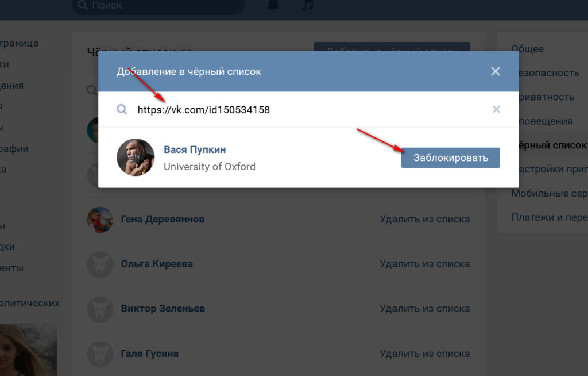Click Виктор Зеленьев's default avatar icon
Viewport: 588px width, 376px height.
[100, 309]
